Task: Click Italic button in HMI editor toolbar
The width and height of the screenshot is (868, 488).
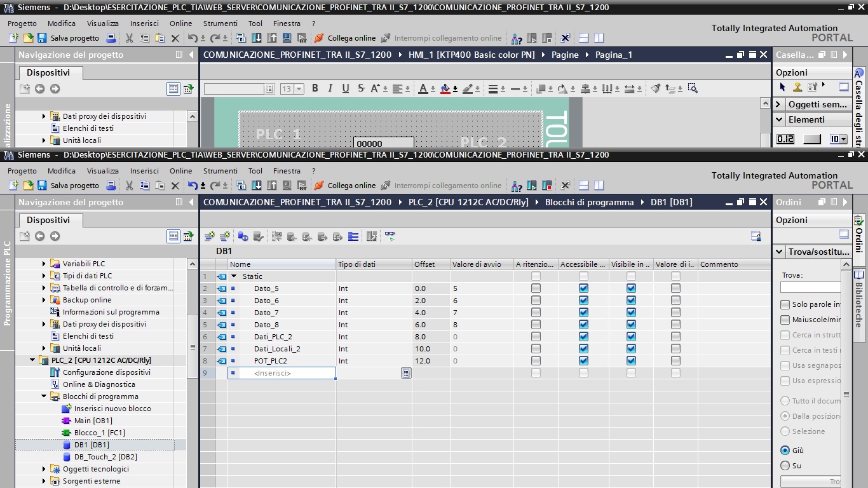Action: [x=330, y=88]
